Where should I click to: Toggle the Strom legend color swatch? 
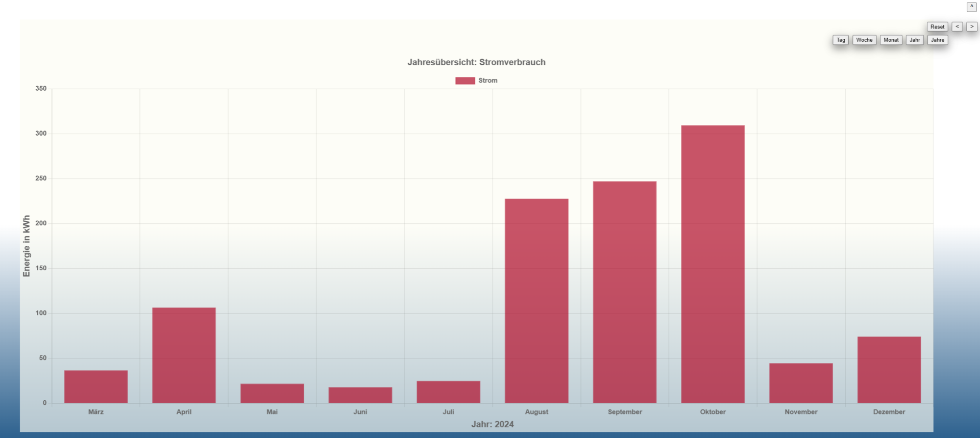tap(465, 81)
